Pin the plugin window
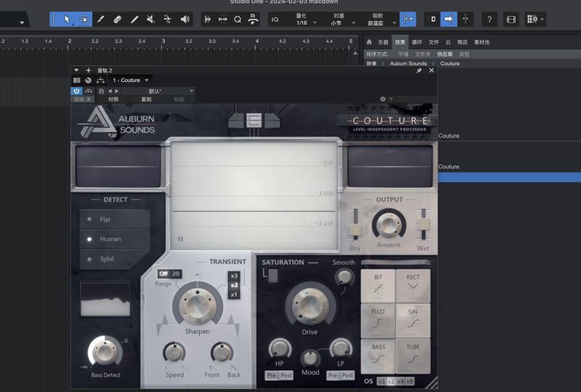The image size is (581, 392). [x=419, y=70]
